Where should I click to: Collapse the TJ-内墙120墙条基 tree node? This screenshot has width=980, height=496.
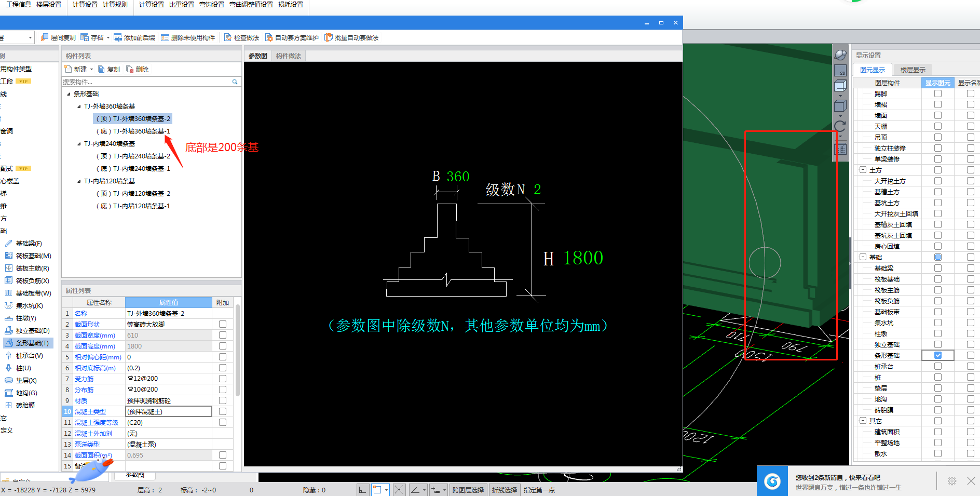pyautogui.click(x=79, y=181)
